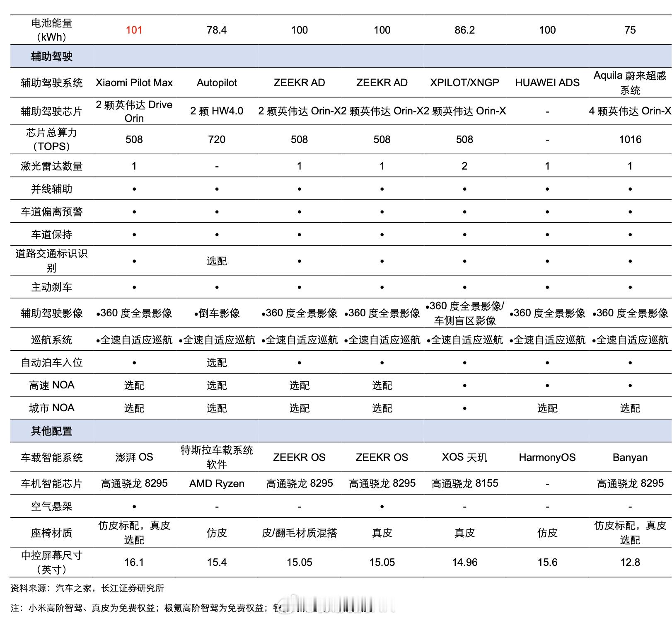This screenshot has height=621, width=672.
Task: Select the Banyan cell
Action: pos(630,457)
